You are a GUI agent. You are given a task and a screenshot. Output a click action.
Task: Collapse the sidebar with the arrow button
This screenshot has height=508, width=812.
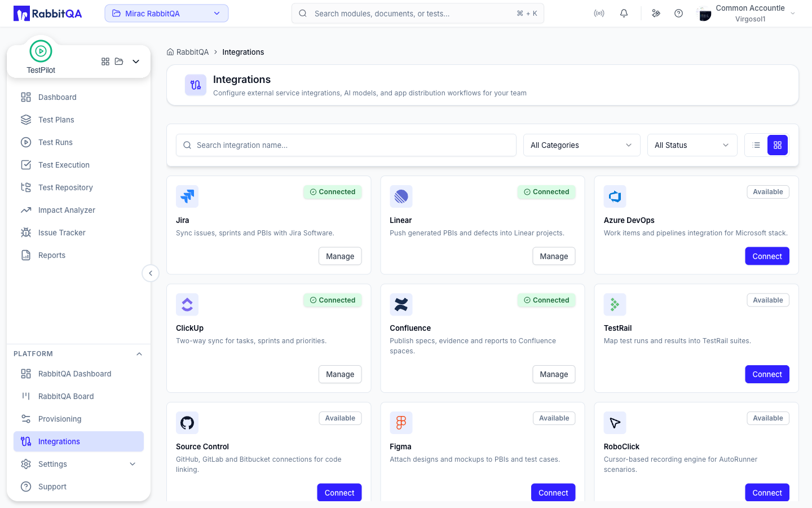pos(151,273)
